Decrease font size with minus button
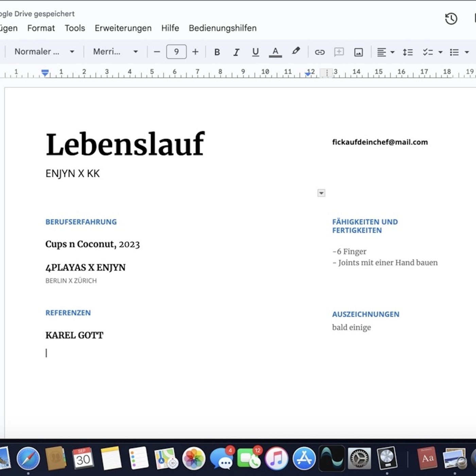Screen dimensions: 476x476 [157, 52]
